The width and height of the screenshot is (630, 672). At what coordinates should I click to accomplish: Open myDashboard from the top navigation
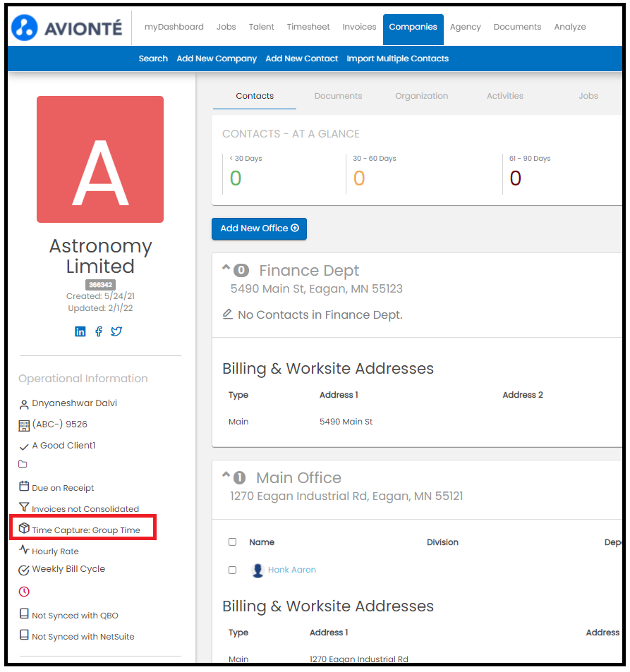[174, 27]
